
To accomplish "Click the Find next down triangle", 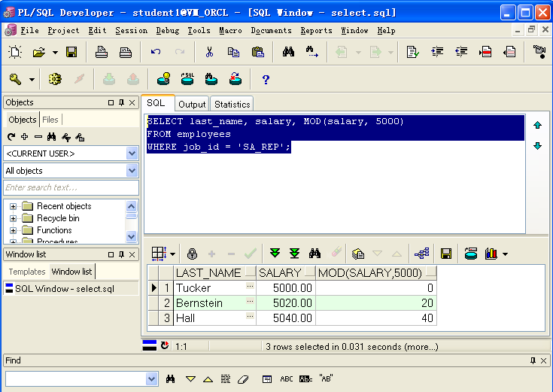I will click(x=190, y=379).
